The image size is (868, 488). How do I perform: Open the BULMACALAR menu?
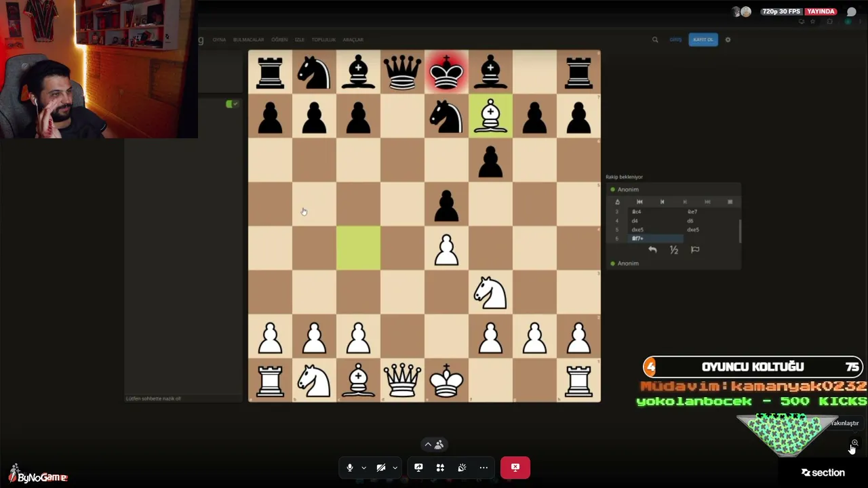[248, 39]
